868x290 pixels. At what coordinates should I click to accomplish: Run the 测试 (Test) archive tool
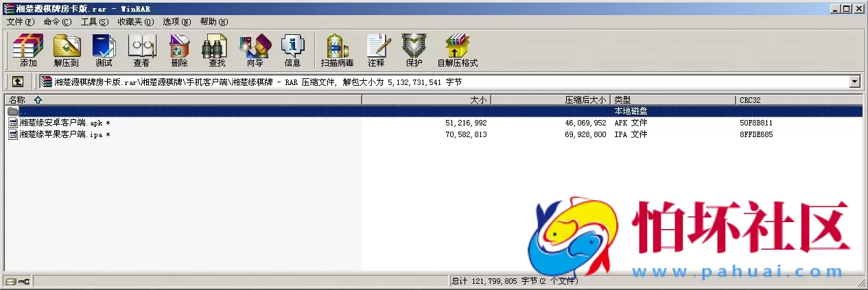104,50
